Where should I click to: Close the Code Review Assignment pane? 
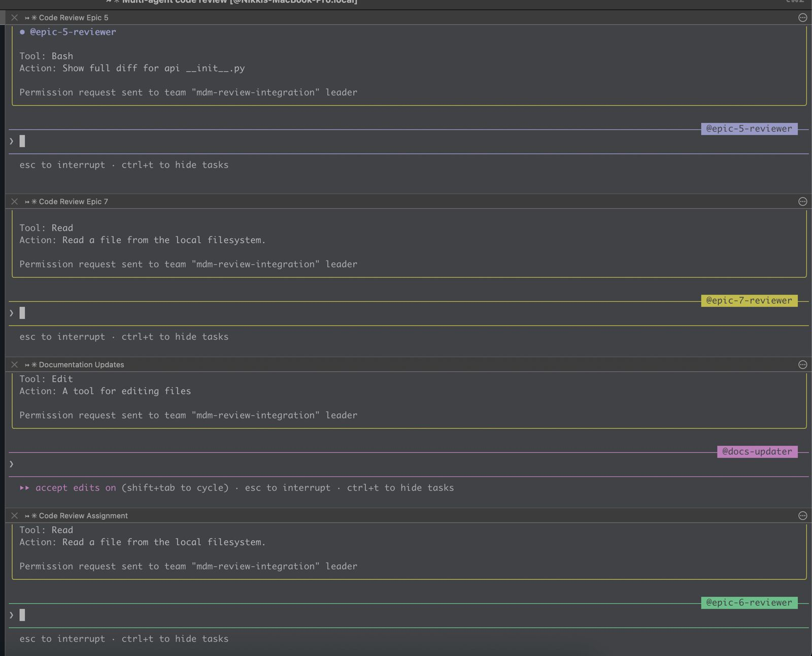[14, 516]
